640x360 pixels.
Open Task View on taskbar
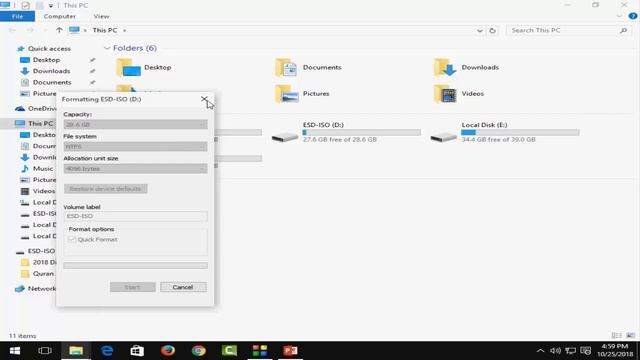(45, 351)
